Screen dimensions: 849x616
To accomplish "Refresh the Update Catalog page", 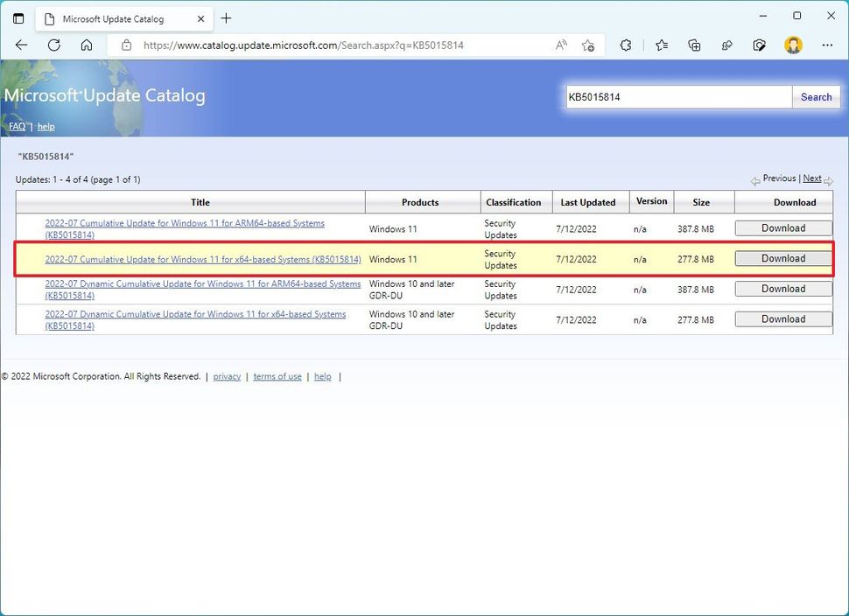I will [53, 45].
